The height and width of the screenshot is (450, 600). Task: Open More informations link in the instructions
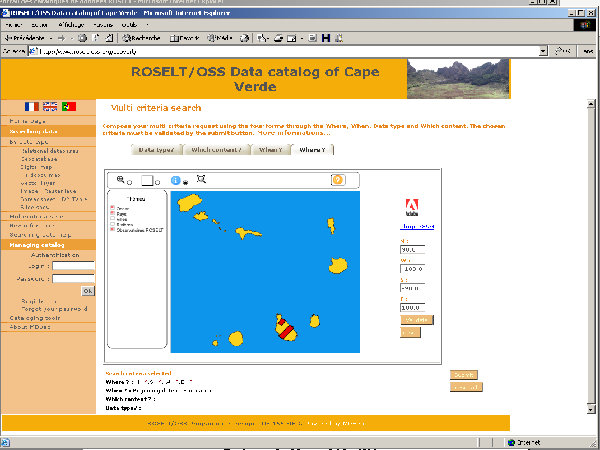pyautogui.click(x=294, y=133)
